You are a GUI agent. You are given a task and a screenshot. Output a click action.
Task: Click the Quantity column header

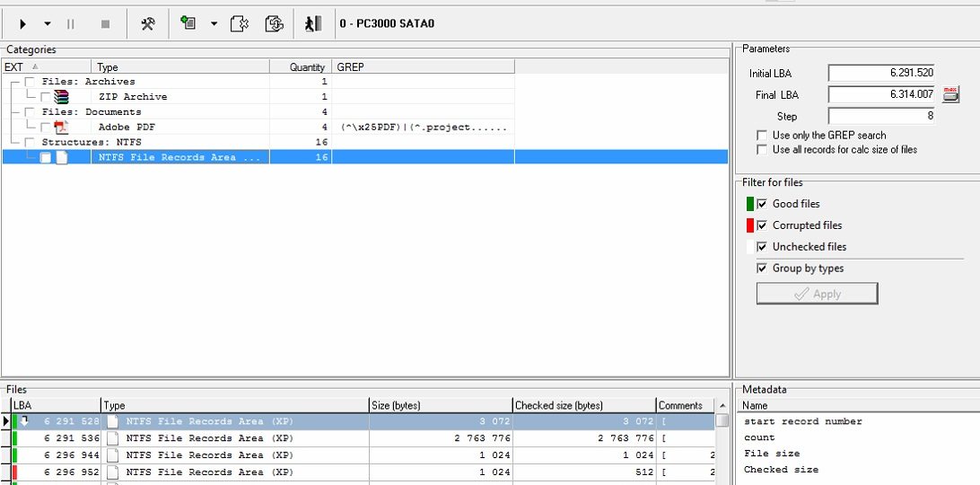click(x=301, y=67)
